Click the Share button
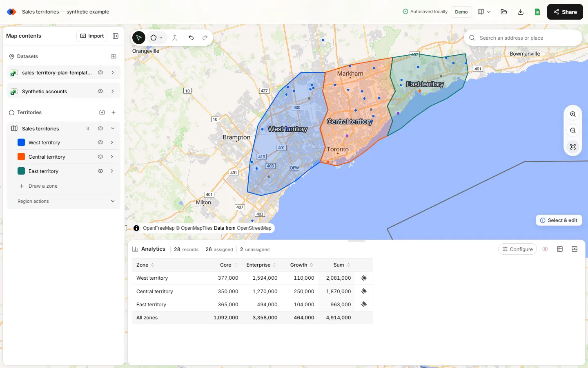This screenshot has height=368, width=588. 565,12
